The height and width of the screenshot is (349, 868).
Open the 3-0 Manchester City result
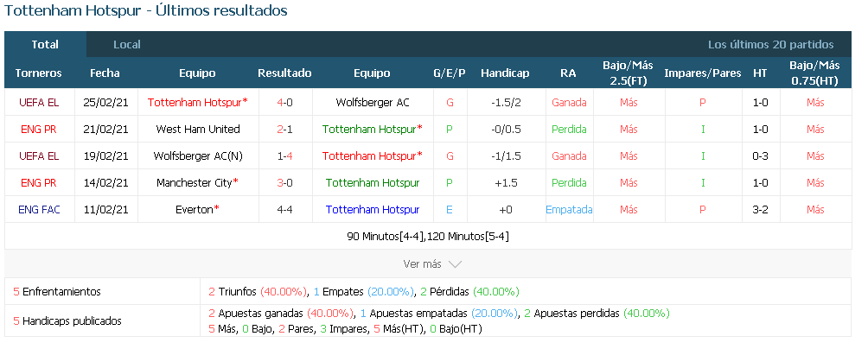click(284, 182)
